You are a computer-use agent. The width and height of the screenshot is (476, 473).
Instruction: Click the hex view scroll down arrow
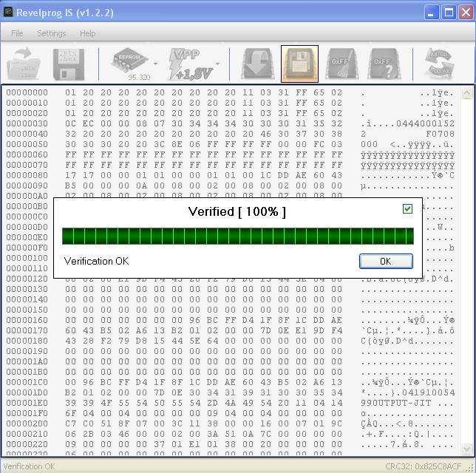click(x=466, y=449)
